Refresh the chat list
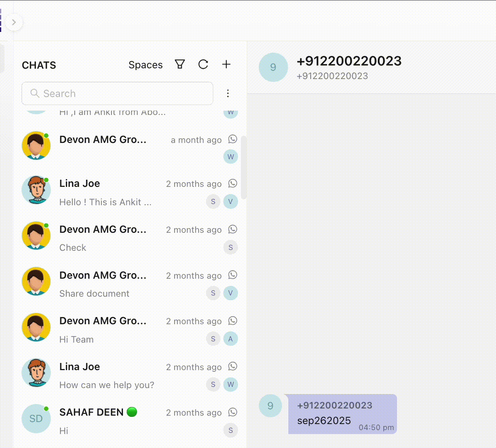The width and height of the screenshot is (496, 448). (203, 64)
